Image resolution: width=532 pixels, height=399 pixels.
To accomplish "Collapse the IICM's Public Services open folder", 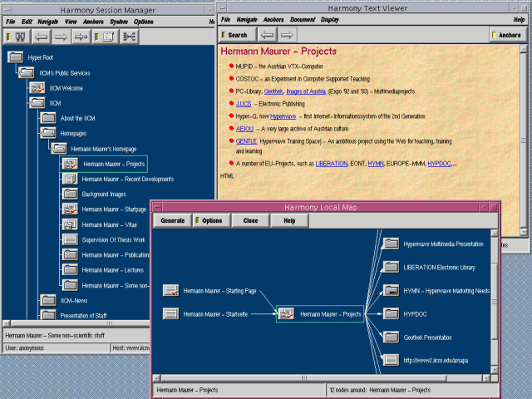I will click(x=27, y=72).
